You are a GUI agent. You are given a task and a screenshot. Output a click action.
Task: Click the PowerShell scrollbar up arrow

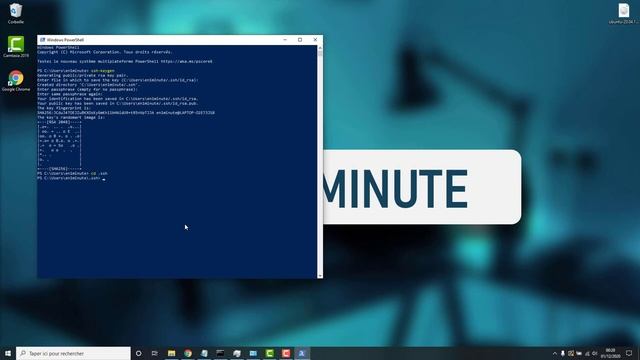pos(320,48)
